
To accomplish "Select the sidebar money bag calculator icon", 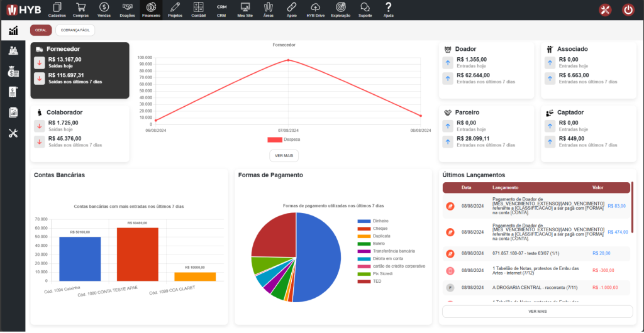I will tap(13, 72).
